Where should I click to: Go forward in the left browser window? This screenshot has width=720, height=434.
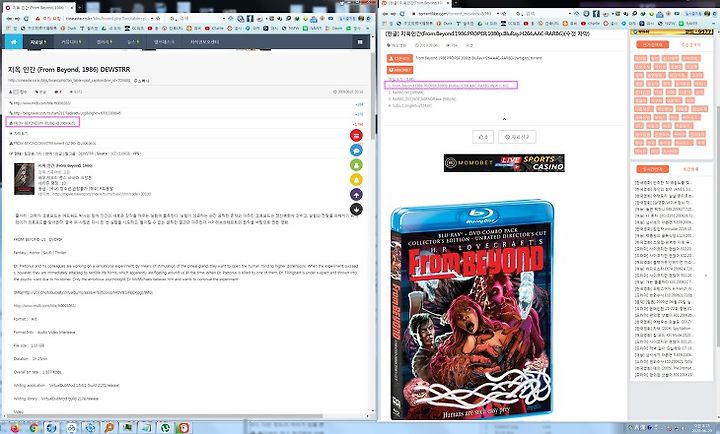tap(17, 18)
